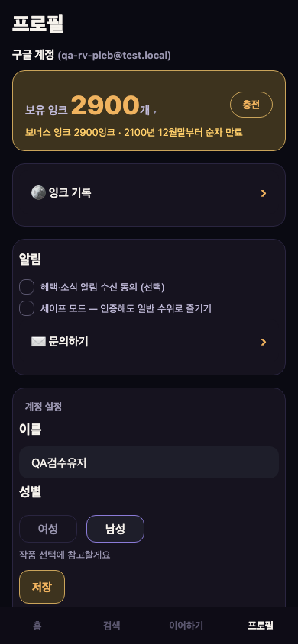Click the 문의하기 row label

click(68, 342)
